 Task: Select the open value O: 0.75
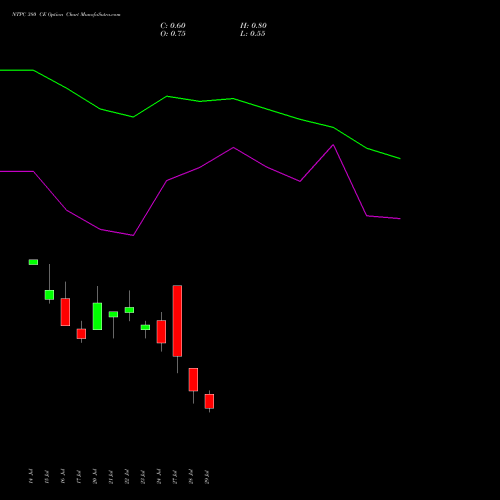[x=173, y=34]
